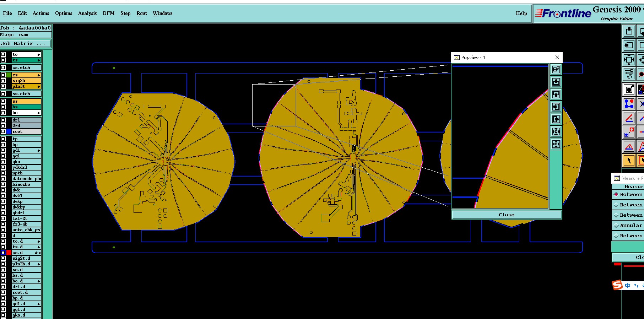This screenshot has height=319, width=644.
Task: Toggle the checkbox for the cs.d layer
Action: coord(3,253)
